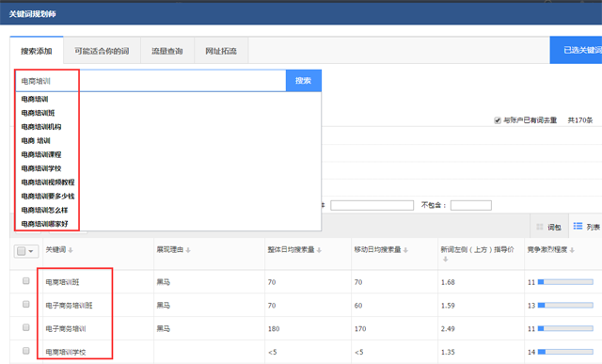
Task: Click competition bar for row with value 14
Action: (565, 352)
